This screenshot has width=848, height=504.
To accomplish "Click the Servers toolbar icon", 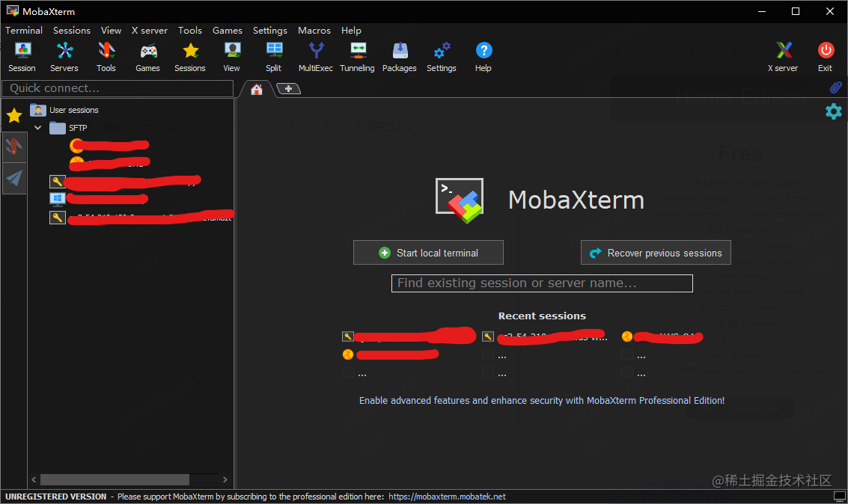I will click(64, 56).
